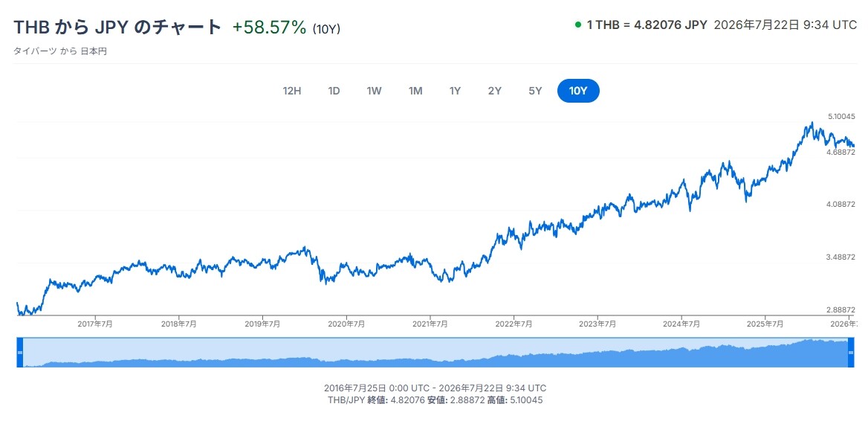Viewport: 868px width, 427px height.
Task: Click the 2020年7月 axis marker
Action: tap(346, 324)
